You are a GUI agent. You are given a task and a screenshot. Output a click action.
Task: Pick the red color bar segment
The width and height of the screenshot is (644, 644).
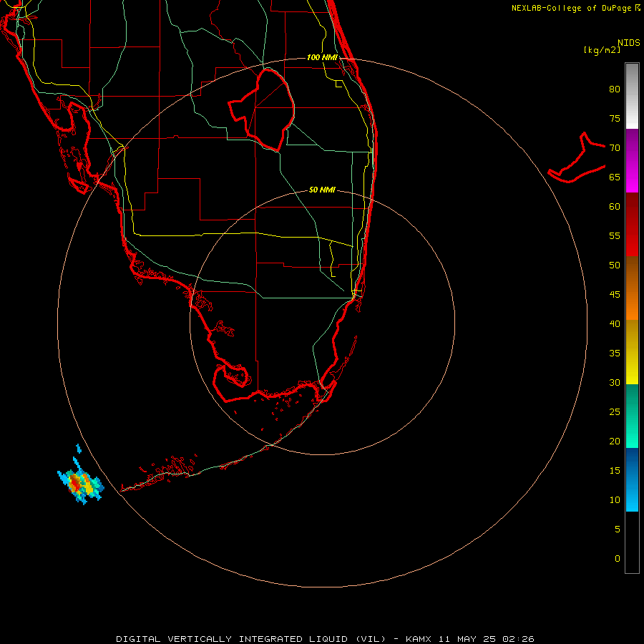[632, 224]
